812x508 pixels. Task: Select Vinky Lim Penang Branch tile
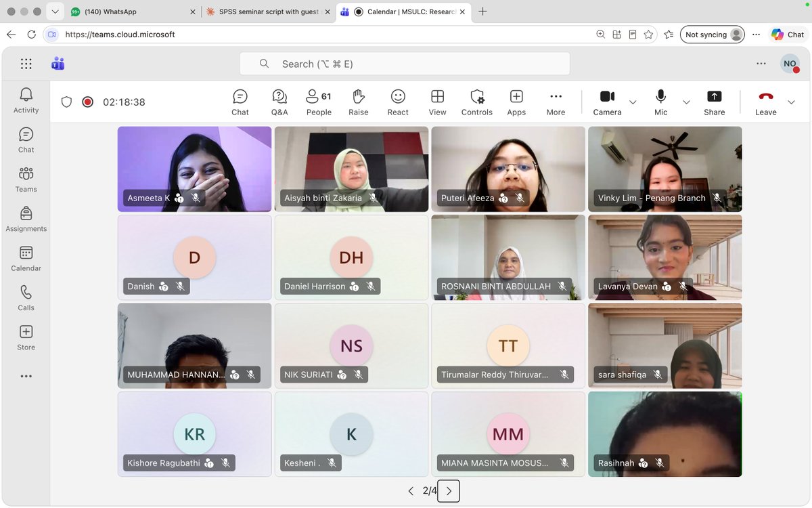point(665,169)
